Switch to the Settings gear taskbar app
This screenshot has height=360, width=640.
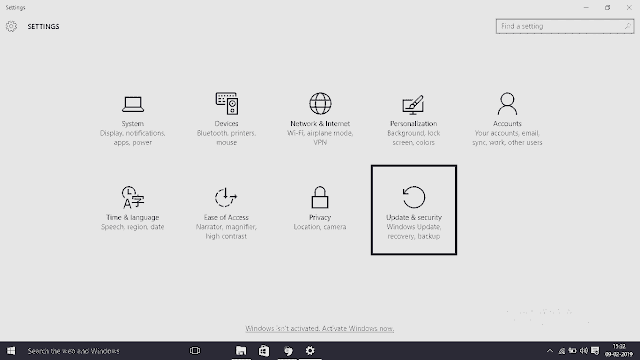click(x=310, y=351)
